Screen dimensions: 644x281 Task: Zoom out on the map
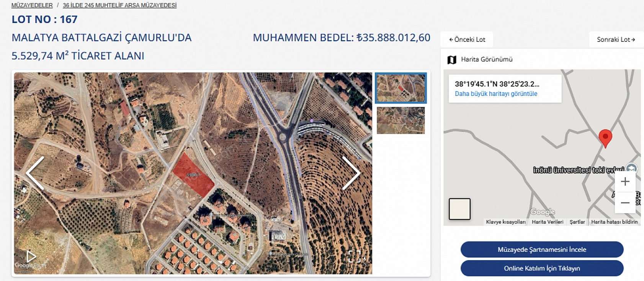625,202
